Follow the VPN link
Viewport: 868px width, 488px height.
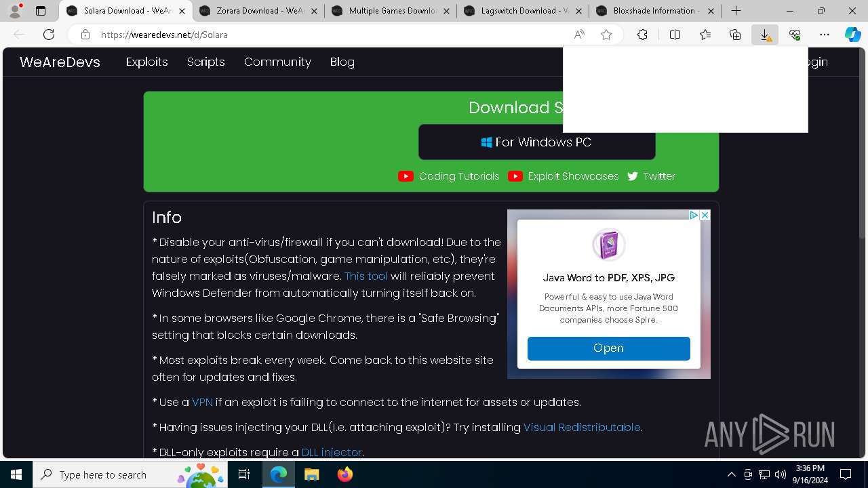(x=202, y=402)
